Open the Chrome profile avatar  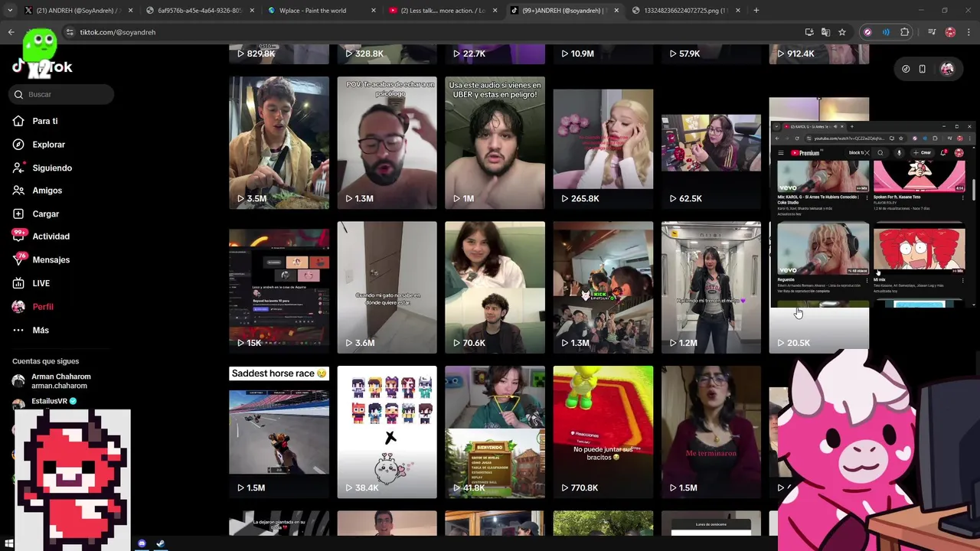(950, 32)
